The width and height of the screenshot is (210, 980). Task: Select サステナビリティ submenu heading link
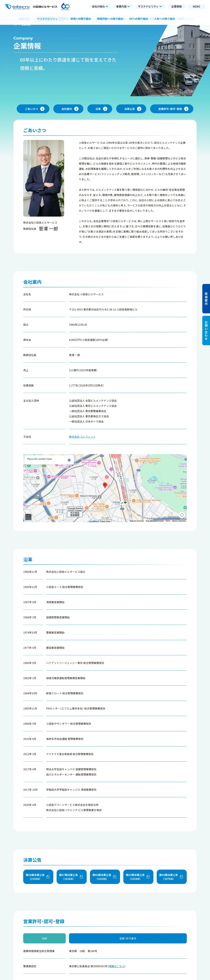[47, 19]
